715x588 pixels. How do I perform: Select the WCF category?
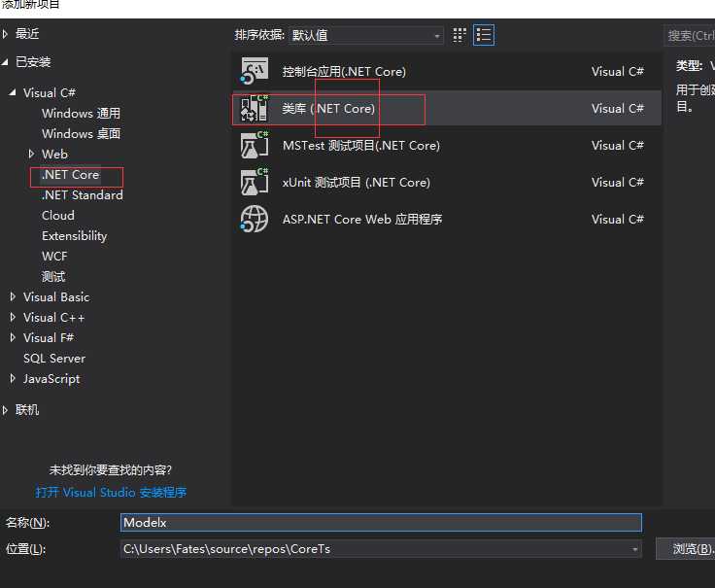54,257
